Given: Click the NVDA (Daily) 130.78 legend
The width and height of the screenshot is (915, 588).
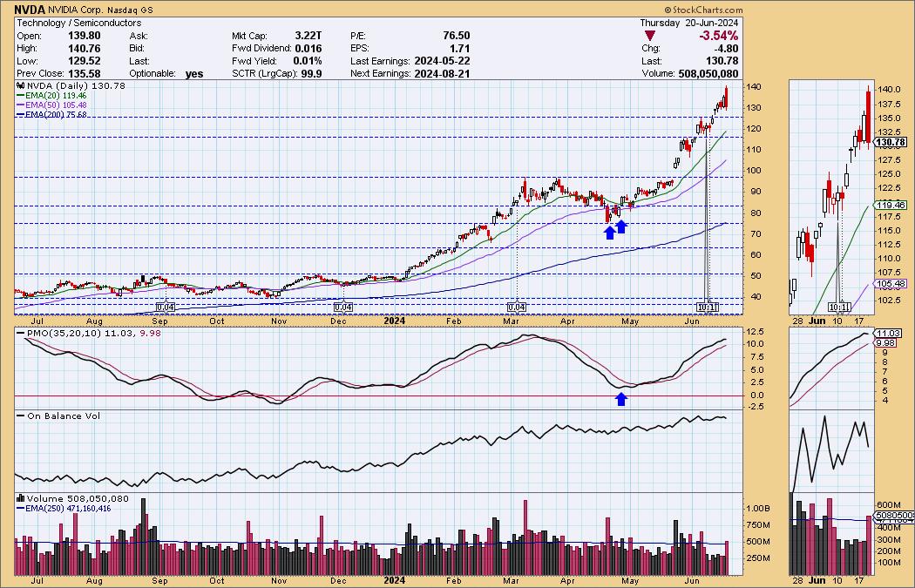Looking at the screenshot, I should [71, 85].
